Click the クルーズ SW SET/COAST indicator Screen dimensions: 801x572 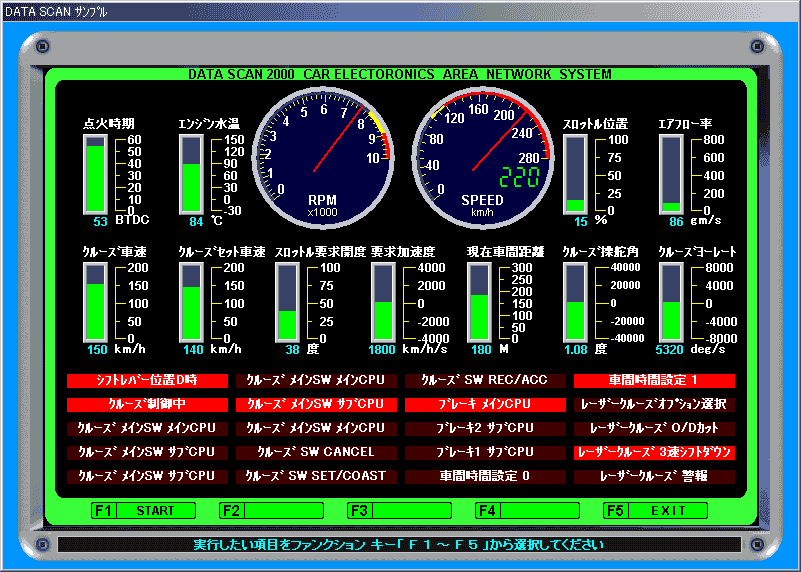316,476
